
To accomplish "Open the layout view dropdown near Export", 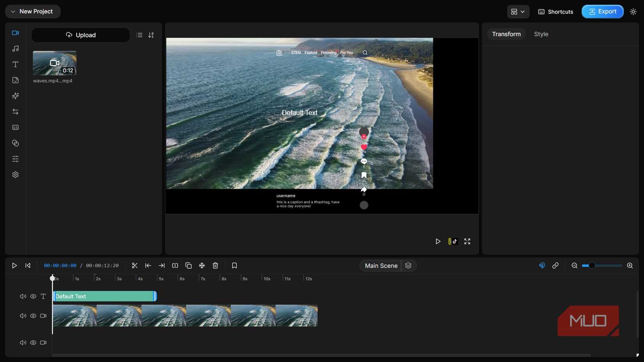I will pos(518,11).
